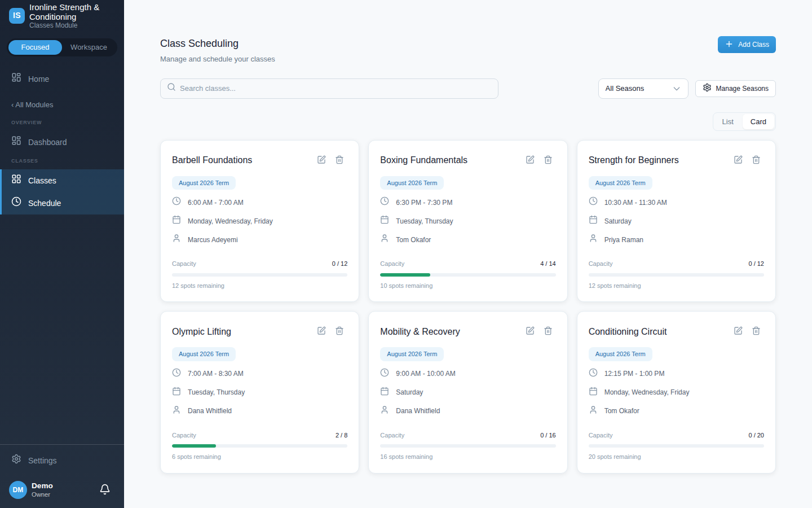Click the IS app logo
The image size is (812, 508).
coord(17,16)
